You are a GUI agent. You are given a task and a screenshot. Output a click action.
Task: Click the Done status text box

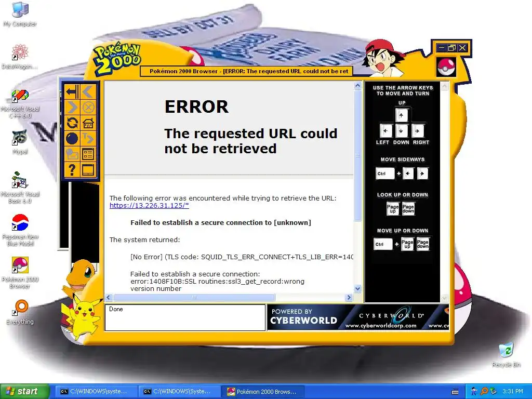(185, 317)
